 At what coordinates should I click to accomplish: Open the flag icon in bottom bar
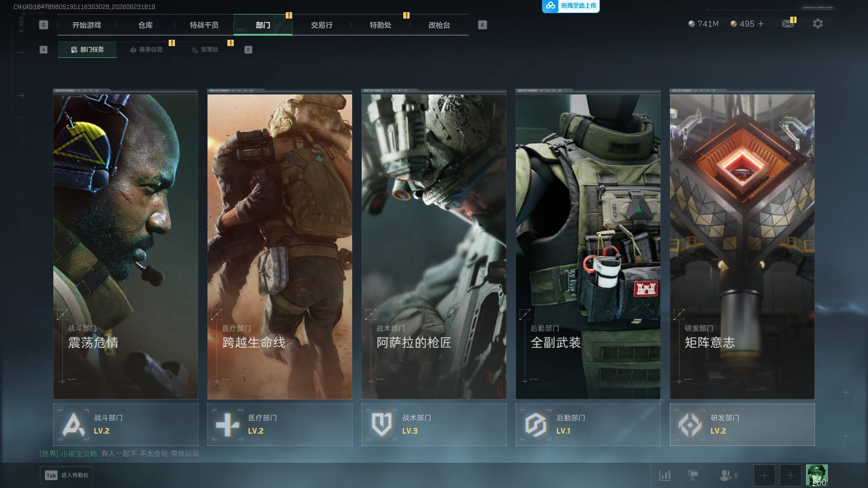point(693,475)
